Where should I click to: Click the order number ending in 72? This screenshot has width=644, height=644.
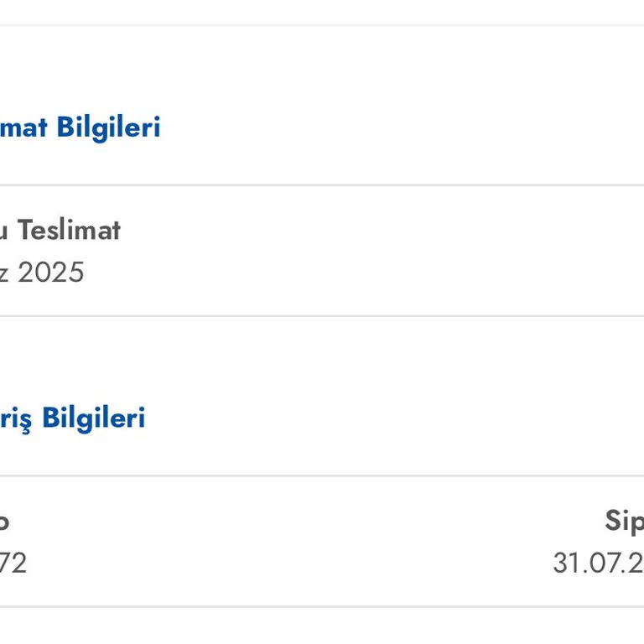[13, 563]
